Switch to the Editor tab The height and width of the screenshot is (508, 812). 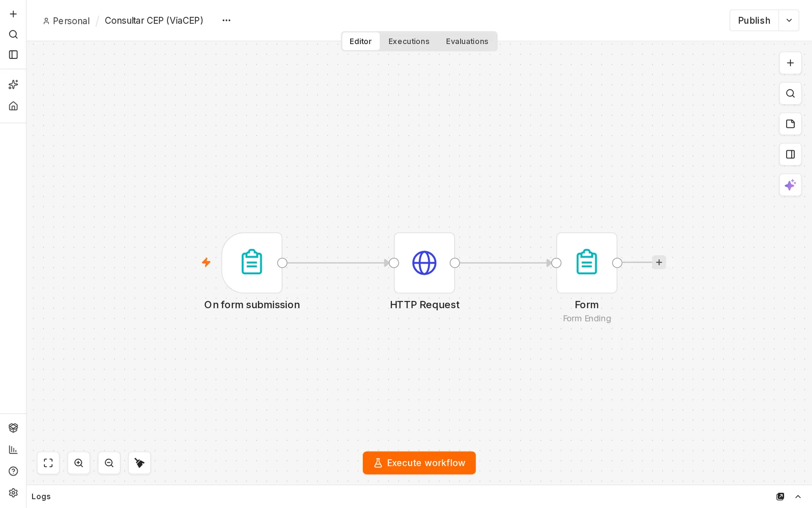360,41
